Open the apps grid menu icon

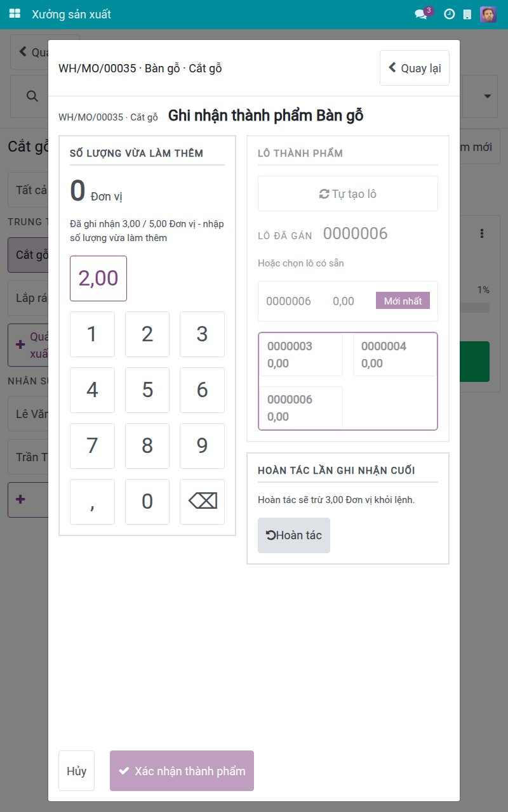pyautogui.click(x=15, y=14)
